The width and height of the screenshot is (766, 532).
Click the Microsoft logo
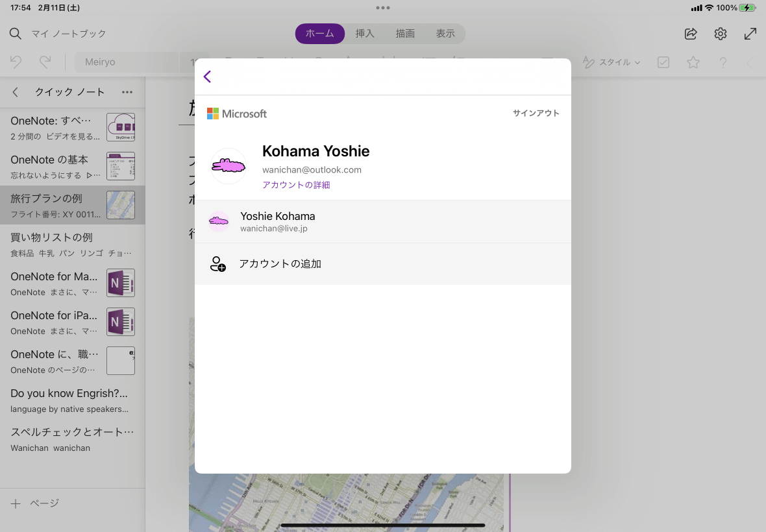[237, 114]
